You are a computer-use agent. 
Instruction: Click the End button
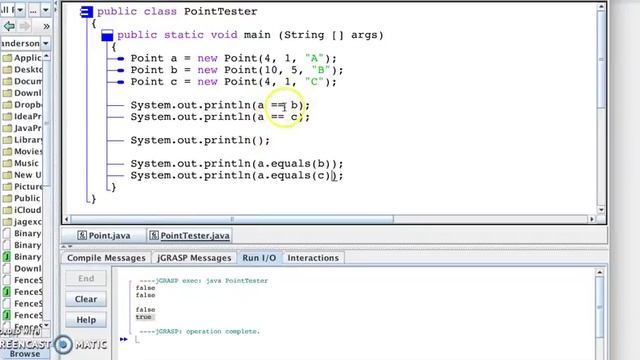[86, 278]
